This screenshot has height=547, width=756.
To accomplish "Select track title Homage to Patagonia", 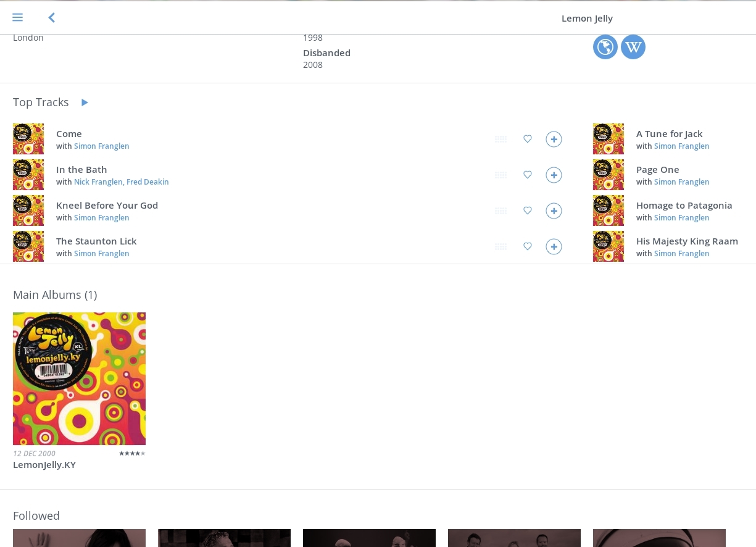I will (684, 206).
